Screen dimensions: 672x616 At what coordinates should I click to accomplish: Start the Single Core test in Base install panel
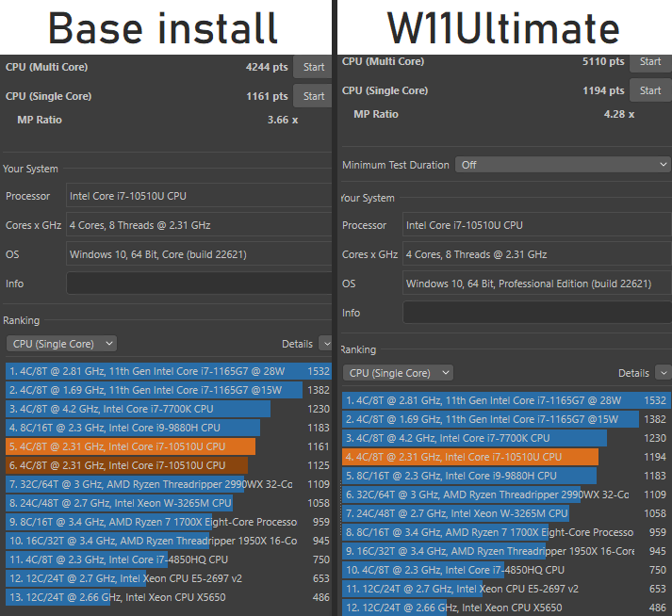pyautogui.click(x=313, y=96)
